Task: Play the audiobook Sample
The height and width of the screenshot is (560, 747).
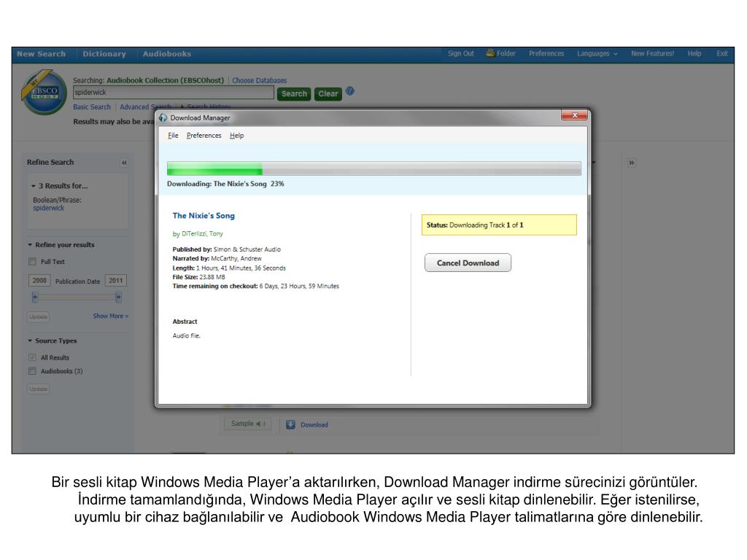Action: click(x=248, y=424)
